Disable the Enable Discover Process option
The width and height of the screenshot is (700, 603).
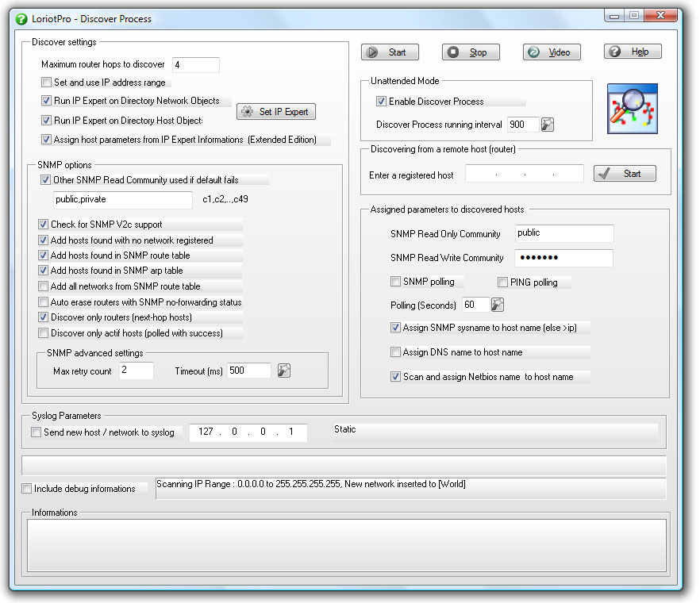(382, 101)
